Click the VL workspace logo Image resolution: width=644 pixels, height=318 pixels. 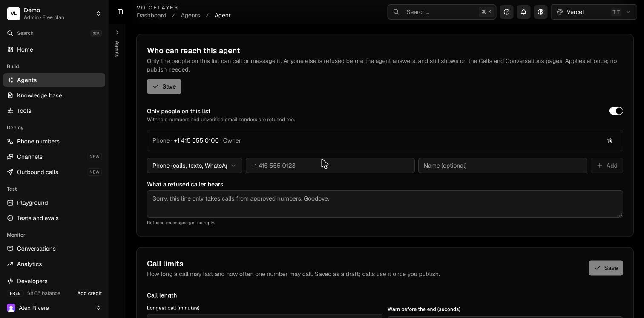point(14,14)
